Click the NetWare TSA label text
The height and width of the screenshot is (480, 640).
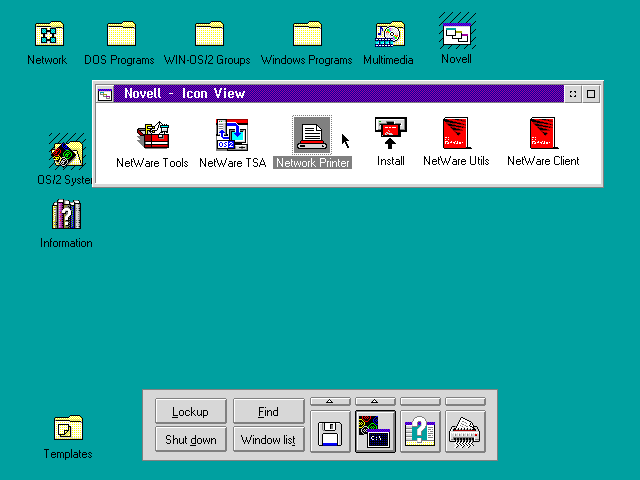coord(233,163)
